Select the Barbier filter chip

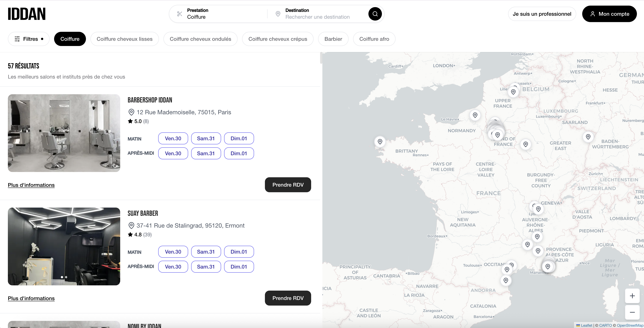point(333,39)
